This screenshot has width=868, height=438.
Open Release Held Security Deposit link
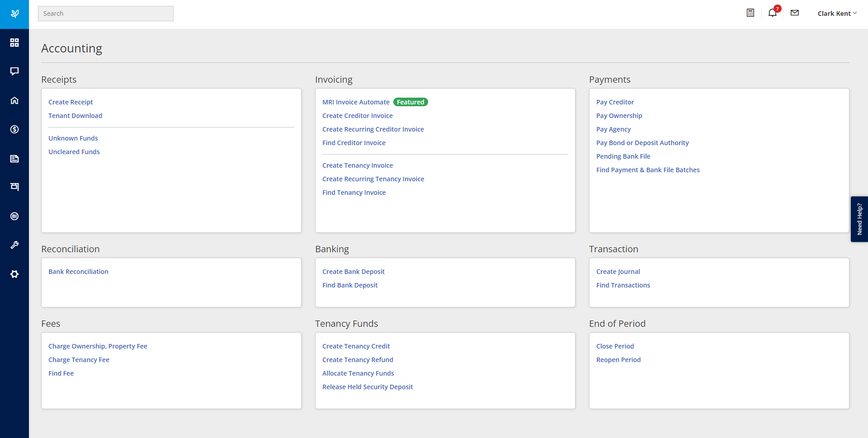click(x=368, y=386)
